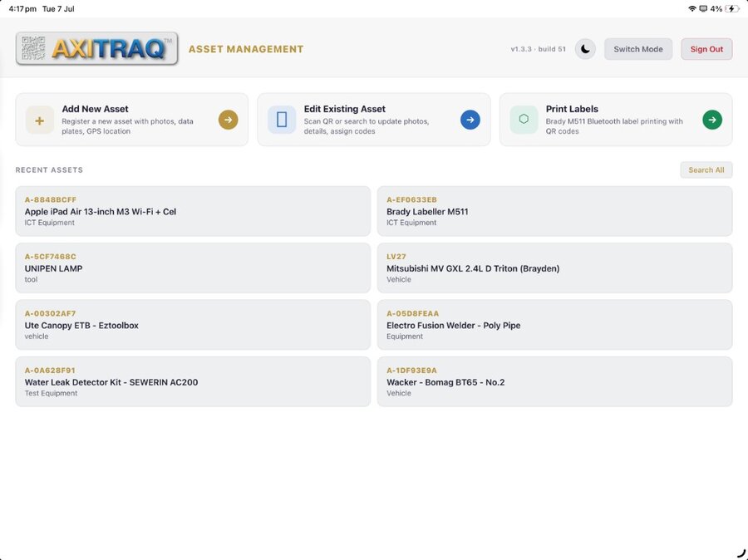Click the screen mirroring icon in status bar
The width and height of the screenshot is (748, 560).
coord(703,8)
